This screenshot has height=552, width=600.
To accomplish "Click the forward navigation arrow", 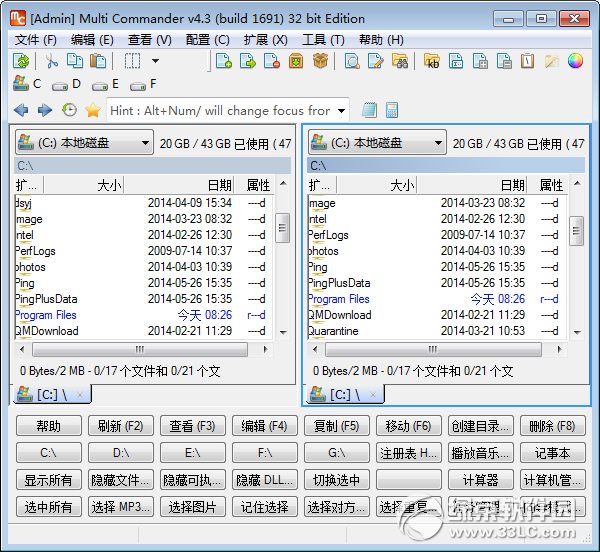I will 45,111.
